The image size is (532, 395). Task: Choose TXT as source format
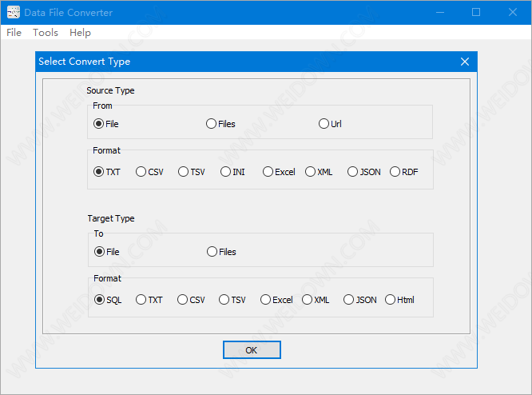click(x=107, y=172)
